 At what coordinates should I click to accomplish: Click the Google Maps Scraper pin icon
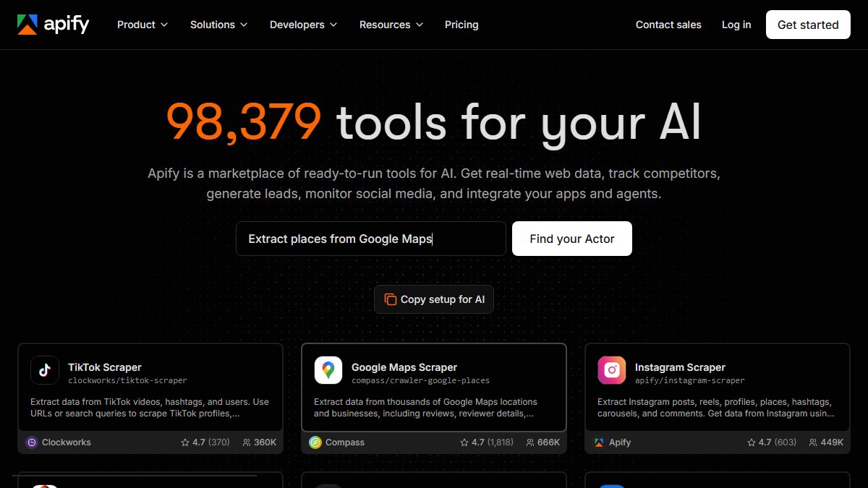point(328,370)
